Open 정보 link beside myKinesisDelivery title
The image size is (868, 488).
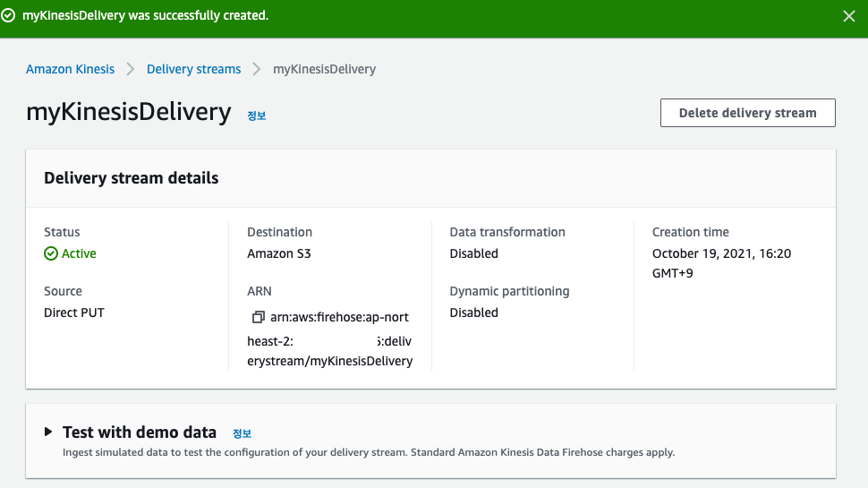[256, 116]
